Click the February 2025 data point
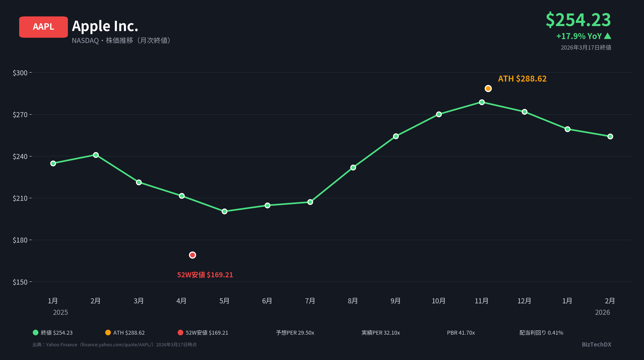The image size is (644, 360). point(96,155)
